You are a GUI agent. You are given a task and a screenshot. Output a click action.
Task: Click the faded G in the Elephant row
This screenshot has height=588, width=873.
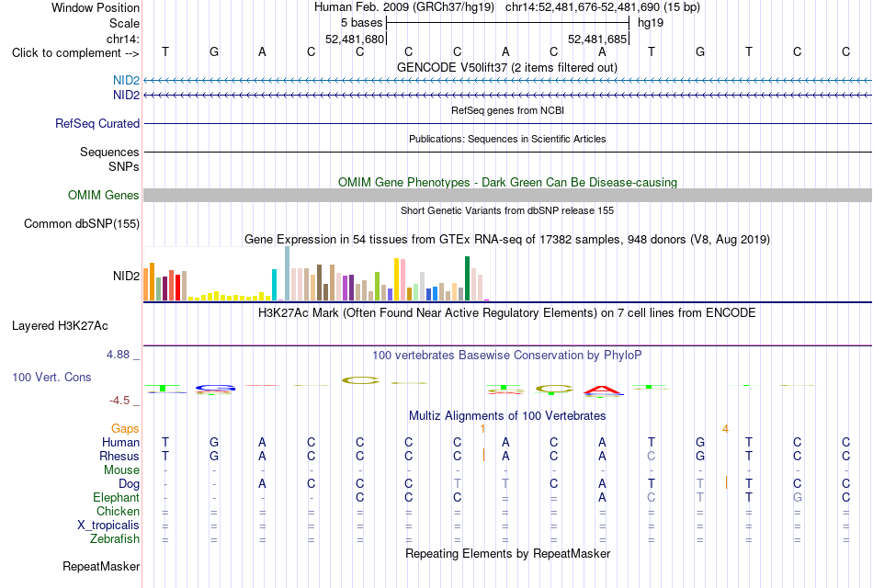tap(798, 497)
